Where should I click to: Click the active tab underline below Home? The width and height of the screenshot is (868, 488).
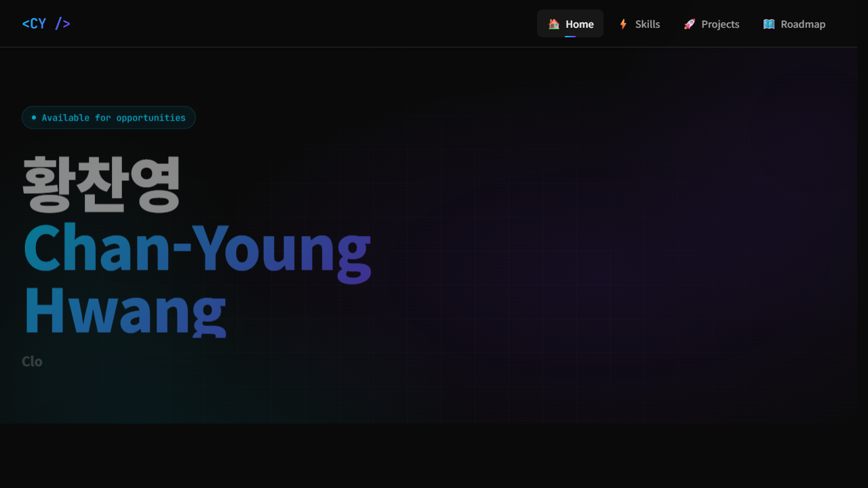pos(570,35)
